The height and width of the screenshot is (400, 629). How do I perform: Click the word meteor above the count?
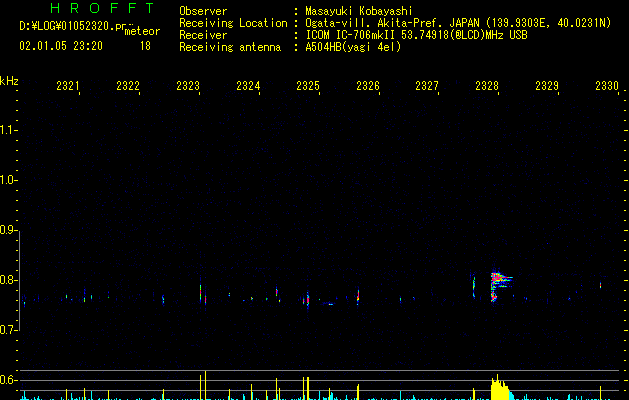tap(142, 31)
